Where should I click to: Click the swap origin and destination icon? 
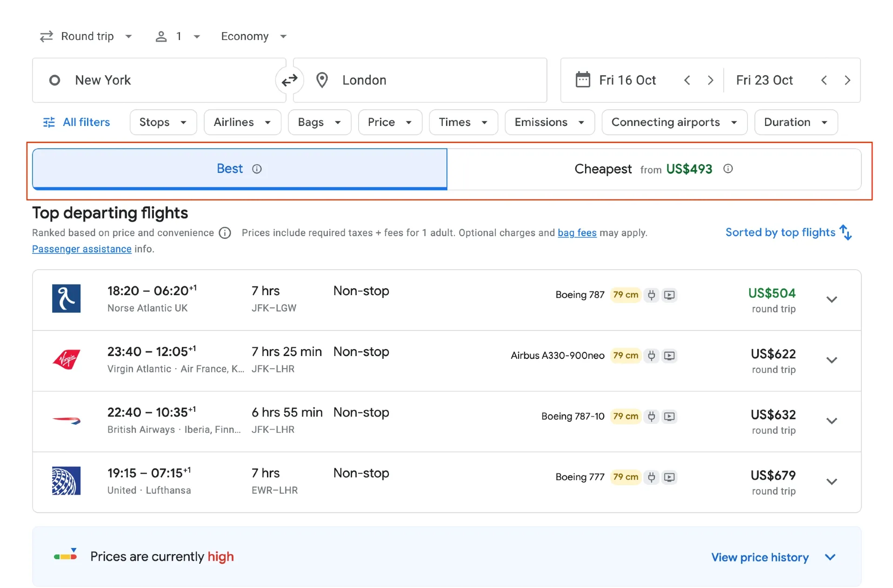289,80
